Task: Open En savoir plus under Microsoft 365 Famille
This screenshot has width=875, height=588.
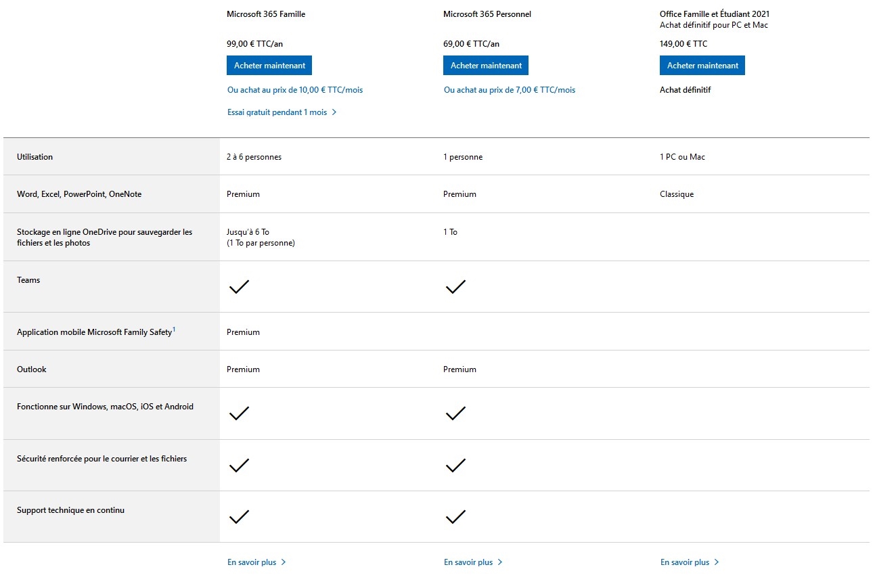Action: pos(257,562)
